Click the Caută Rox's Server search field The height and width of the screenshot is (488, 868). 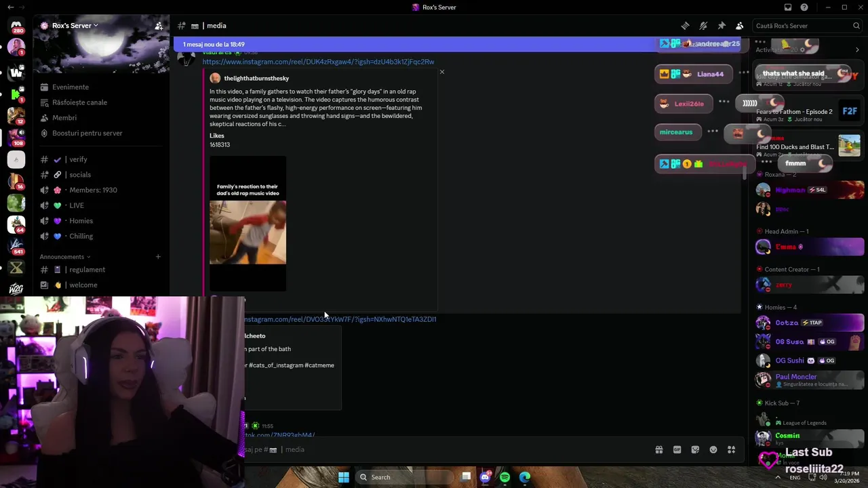click(806, 26)
